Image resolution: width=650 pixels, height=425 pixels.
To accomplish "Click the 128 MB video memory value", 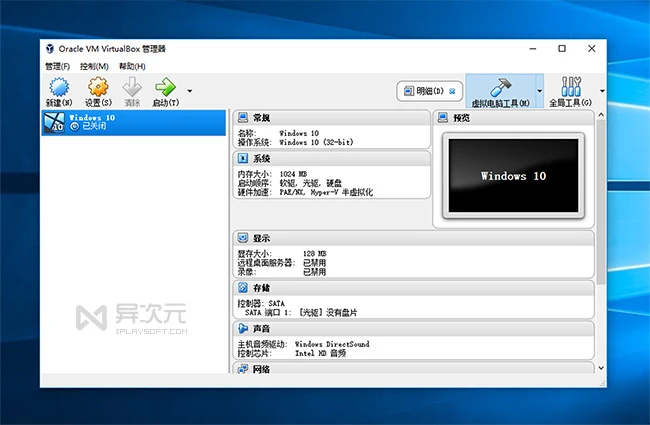I will [315, 253].
